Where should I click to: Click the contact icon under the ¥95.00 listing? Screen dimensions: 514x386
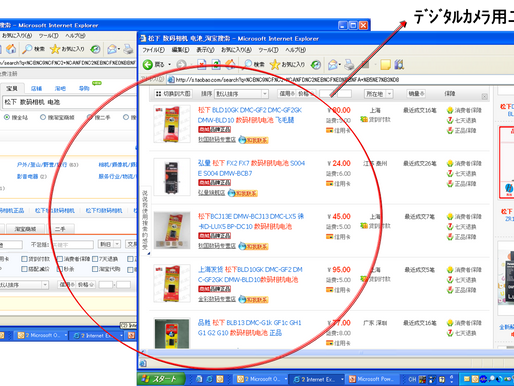click(253, 299)
